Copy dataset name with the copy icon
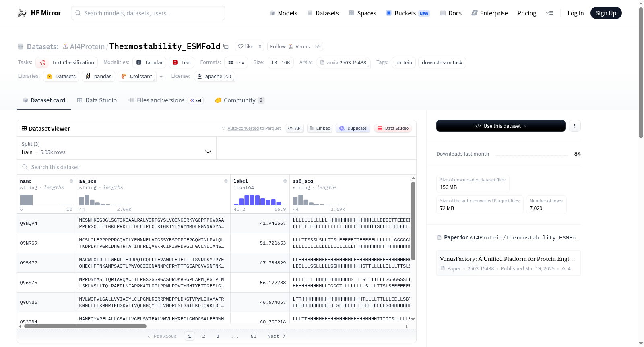The width and height of the screenshot is (644, 347). 226,47
